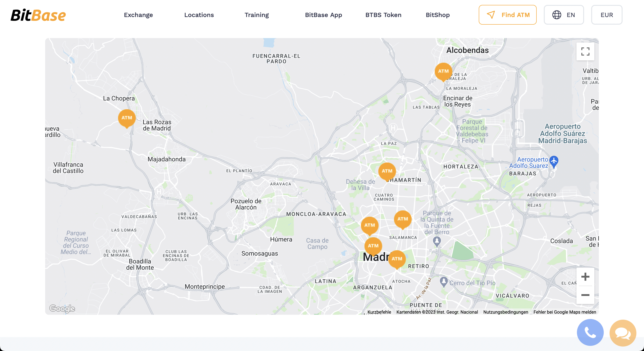Zoom out on the map
This screenshot has height=351, width=644.
[x=585, y=295]
